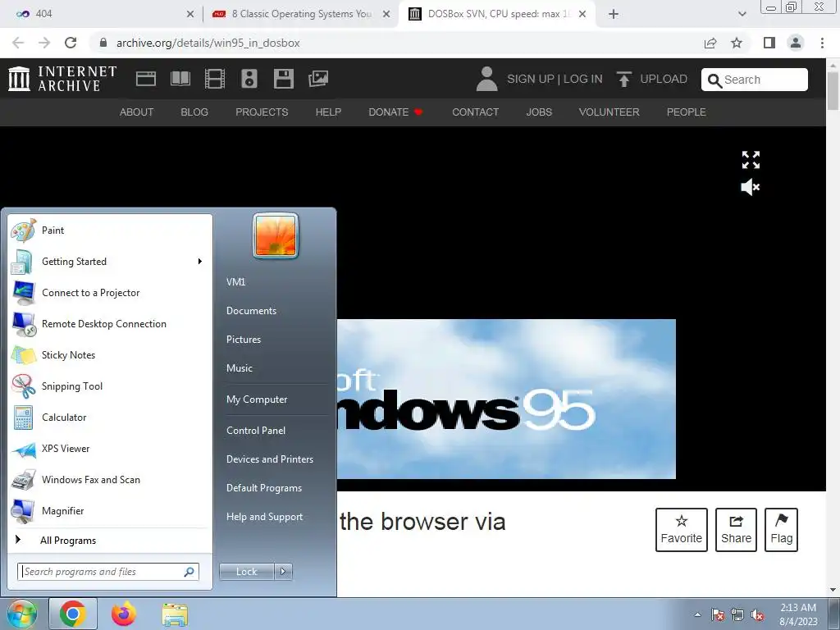Open Devices and Printers
The width and height of the screenshot is (840, 630).
pyautogui.click(x=269, y=459)
